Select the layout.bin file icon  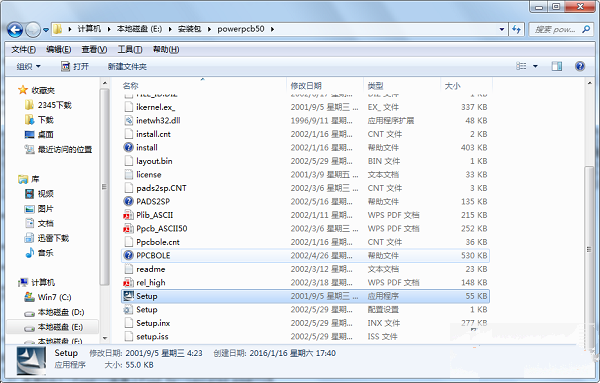129,161
